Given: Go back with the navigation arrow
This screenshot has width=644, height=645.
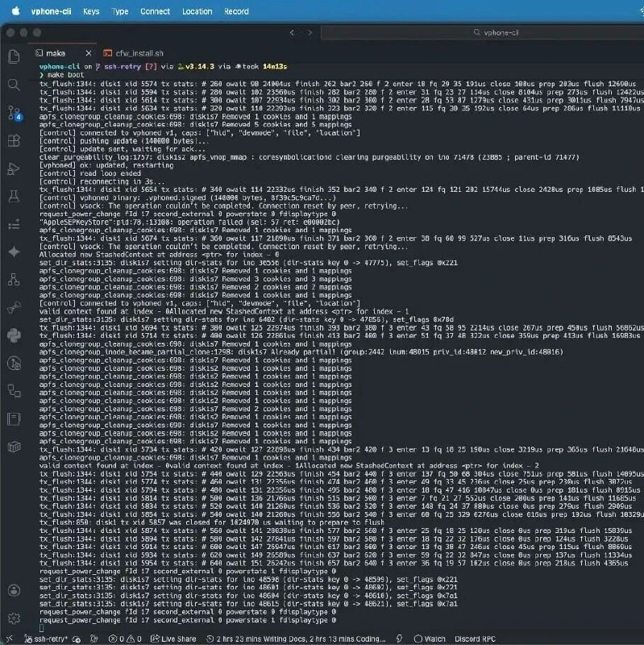Looking at the screenshot, I should click(x=292, y=32).
